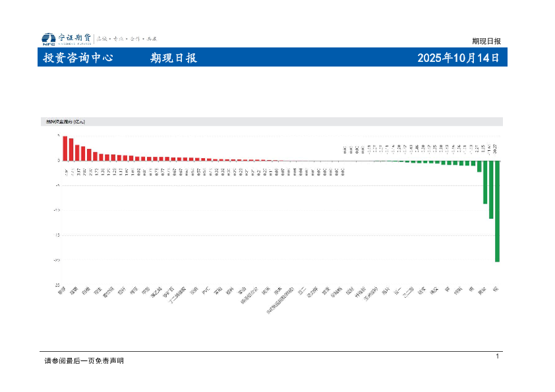Click 投资咨询中心 in the blue banner
Image resolution: width=555 pixels, height=392 pixels.
78,58
